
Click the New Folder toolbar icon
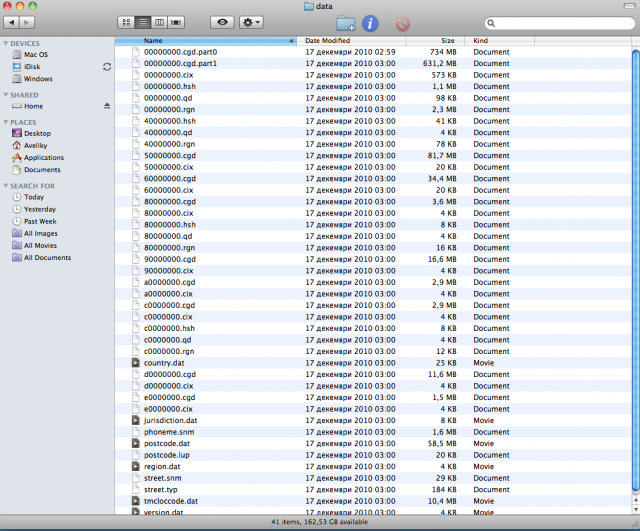pos(346,22)
